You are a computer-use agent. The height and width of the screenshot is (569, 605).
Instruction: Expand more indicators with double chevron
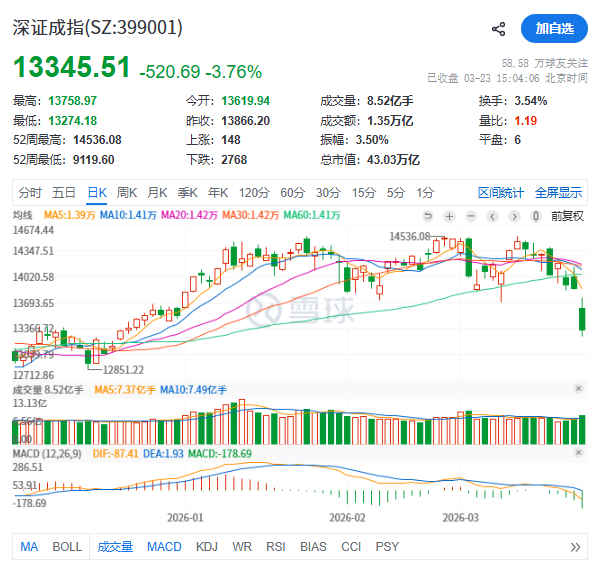[x=575, y=547]
